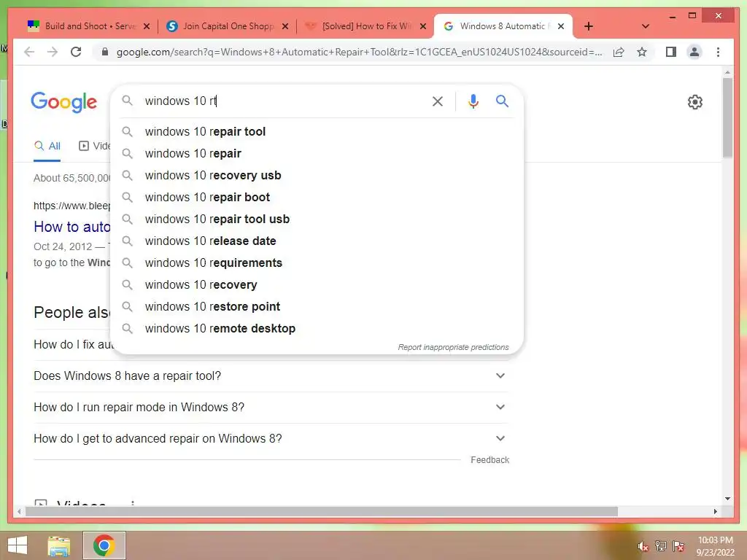Open File Explorer from the taskbar
Image resolution: width=747 pixels, height=560 pixels.
tap(59, 545)
